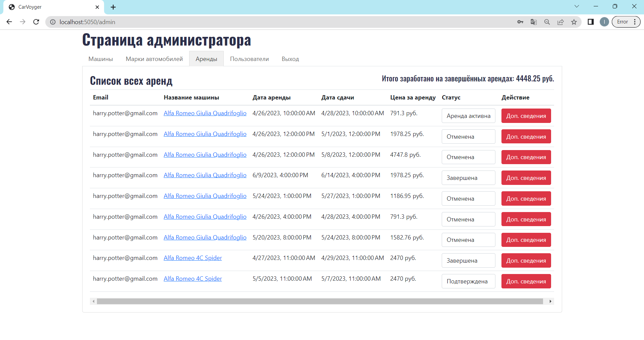The image size is (644, 340).
Task: Click Доп. сведения for the 4/27/2023 rental
Action: click(526, 261)
